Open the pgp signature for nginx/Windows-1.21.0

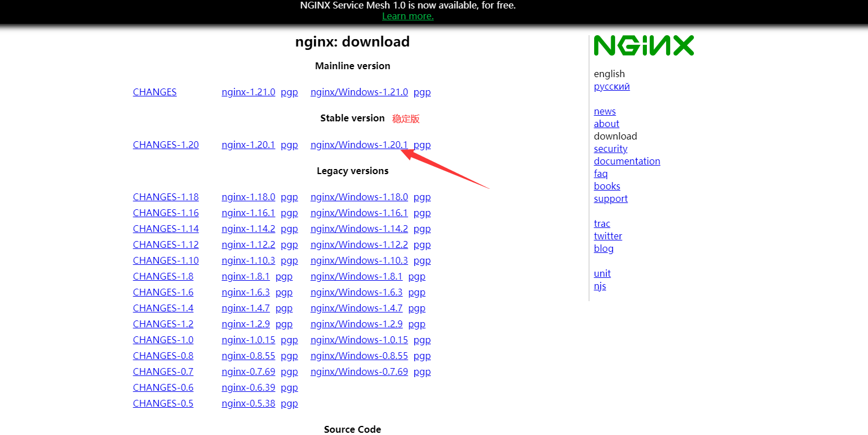[x=422, y=92]
